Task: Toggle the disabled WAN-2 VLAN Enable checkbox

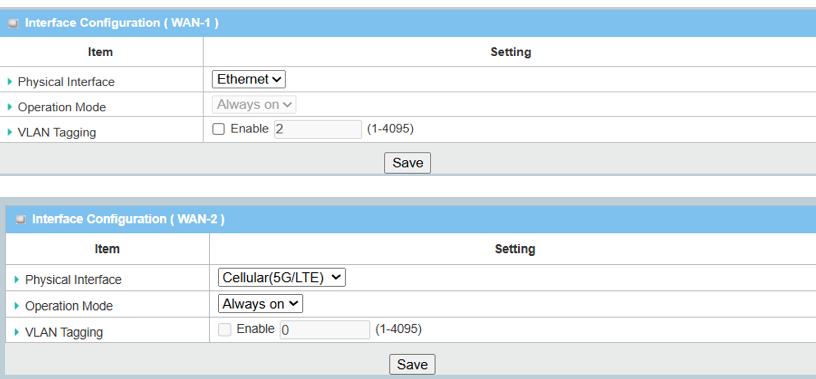Action: (224, 330)
